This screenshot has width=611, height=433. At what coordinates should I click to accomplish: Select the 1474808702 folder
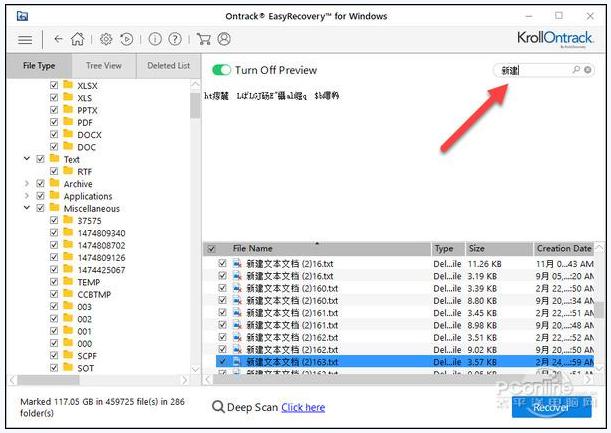pos(101,245)
